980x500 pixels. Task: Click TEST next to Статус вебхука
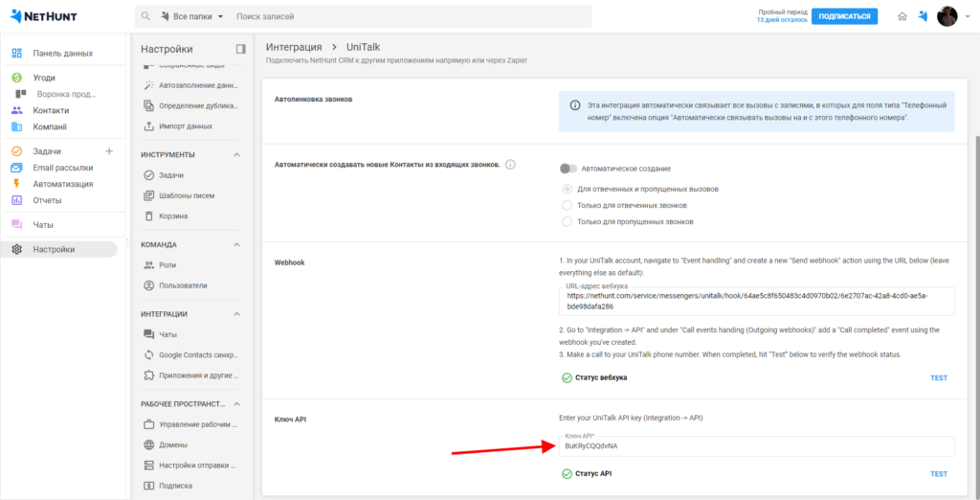tap(938, 377)
